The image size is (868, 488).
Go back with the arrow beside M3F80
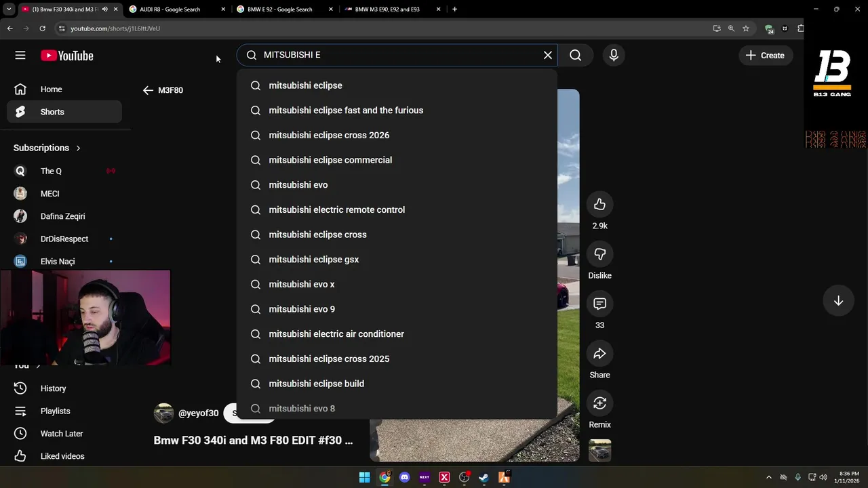pyautogui.click(x=148, y=90)
